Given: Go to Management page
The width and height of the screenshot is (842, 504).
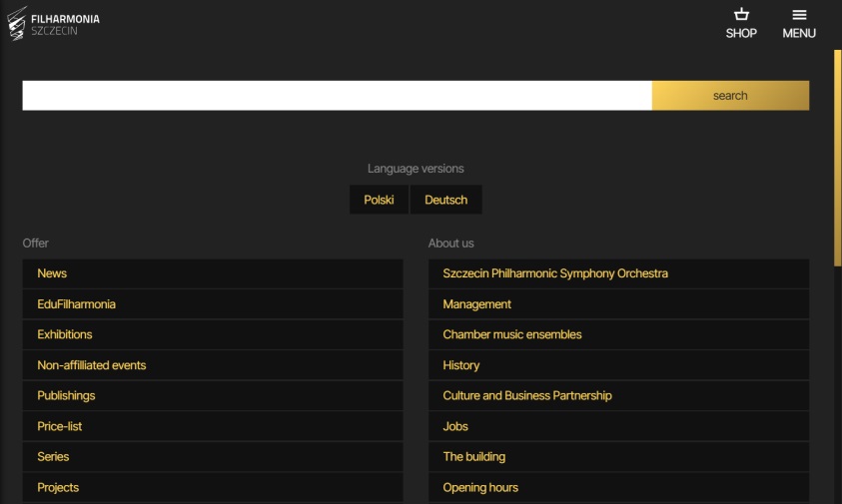Looking at the screenshot, I should [x=476, y=304].
